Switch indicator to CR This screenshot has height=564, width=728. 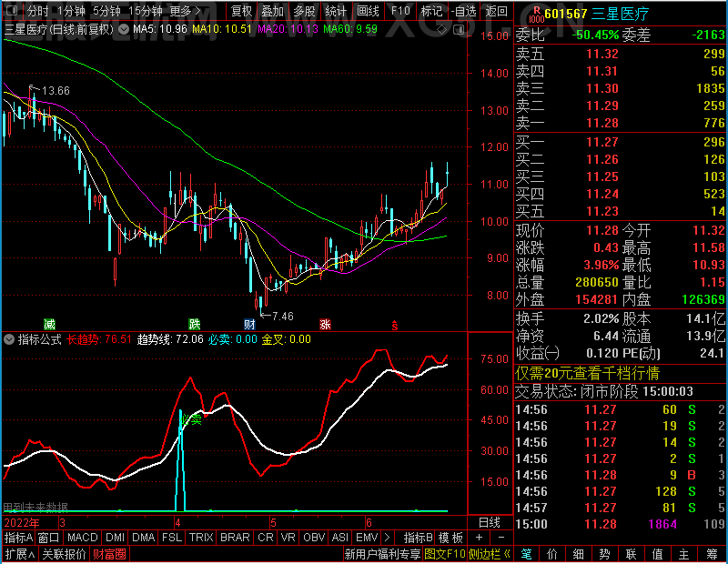click(266, 538)
